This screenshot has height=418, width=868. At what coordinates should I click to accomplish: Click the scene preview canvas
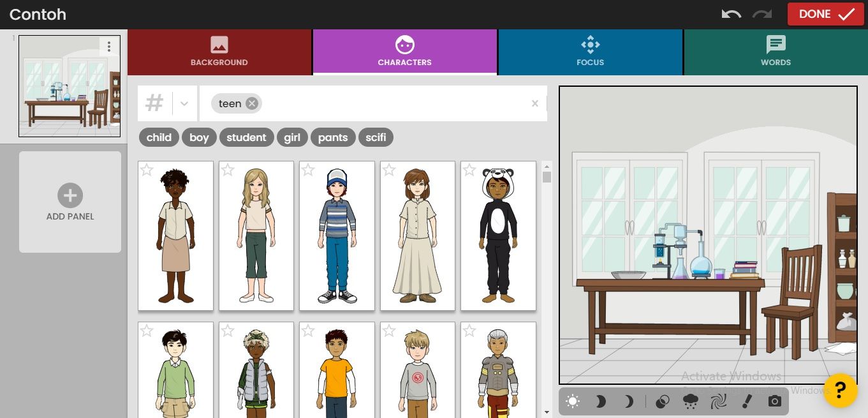(x=708, y=235)
